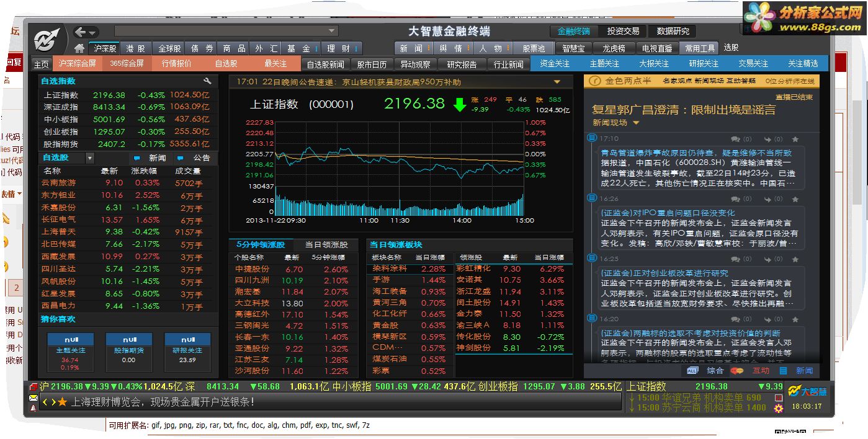Click the blue 公告 flag icon

pyautogui.click(x=181, y=158)
